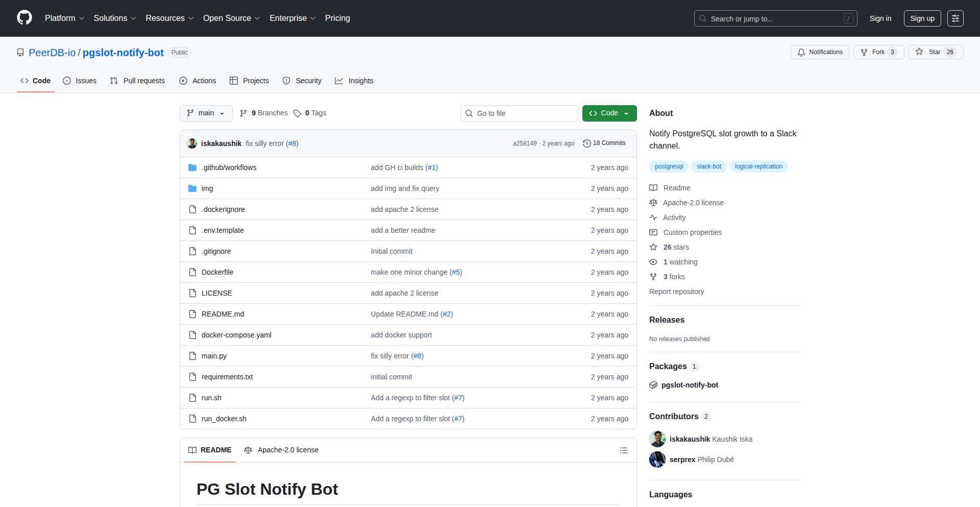
Task: Click the commit history clock icon
Action: 586,143
